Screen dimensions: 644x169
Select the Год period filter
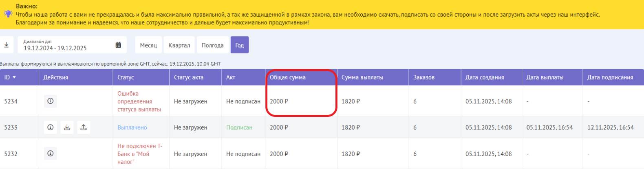coord(240,45)
